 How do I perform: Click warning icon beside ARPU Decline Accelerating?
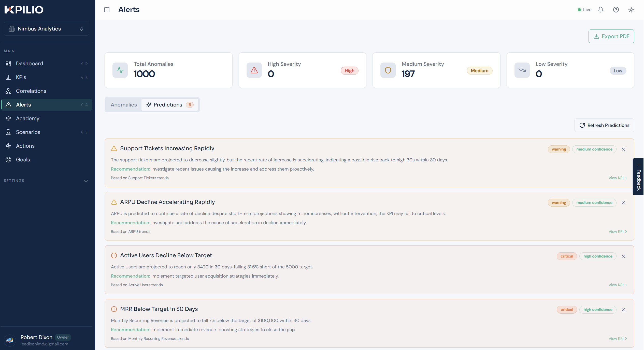point(114,202)
